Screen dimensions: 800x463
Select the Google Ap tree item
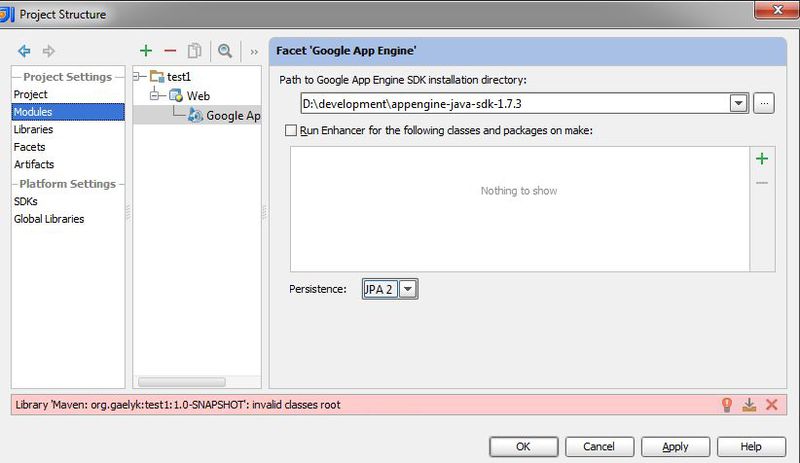(x=233, y=116)
